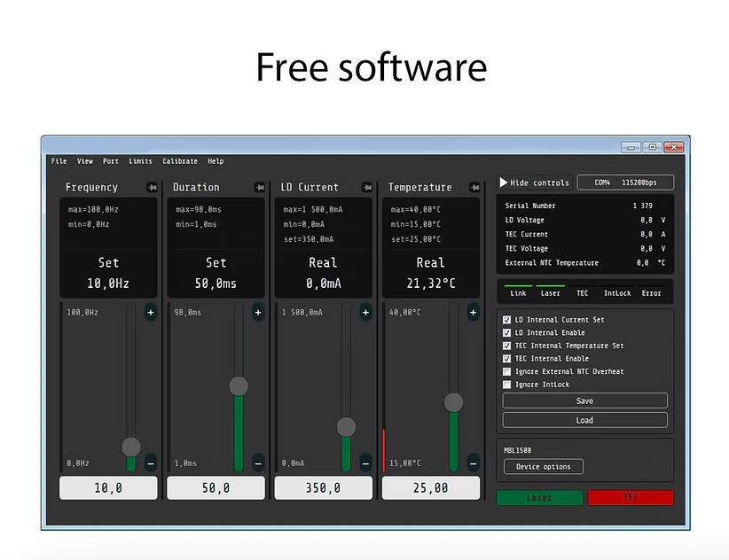729x560 pixels.
Task: Collapse panel using Hide controls triangle
Action: [504, 183]
